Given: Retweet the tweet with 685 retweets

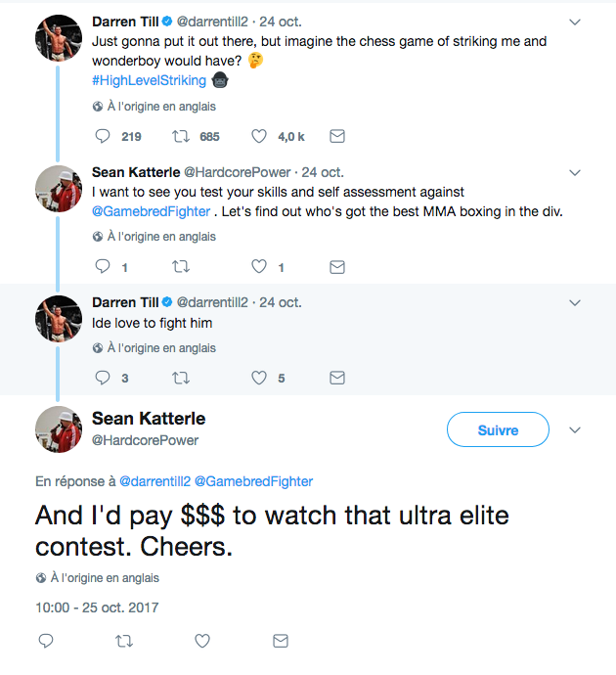Looking at the screenshot, I should (181, 136).
